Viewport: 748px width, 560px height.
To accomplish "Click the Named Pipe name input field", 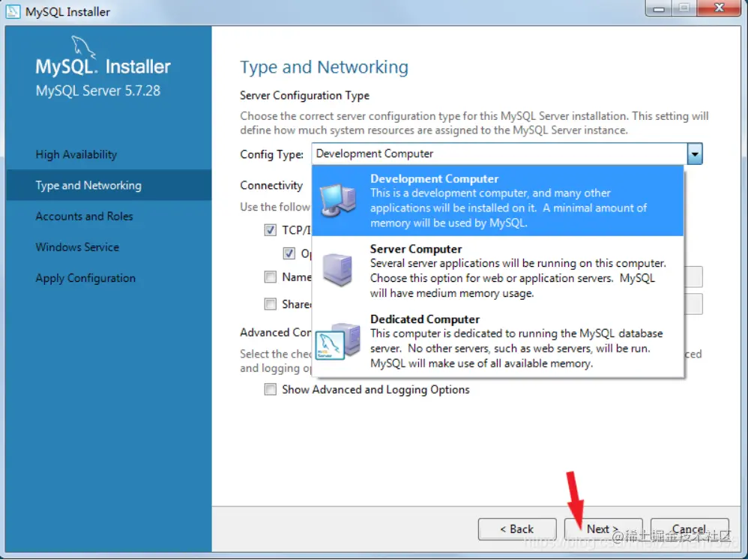I will click(693, 277).
